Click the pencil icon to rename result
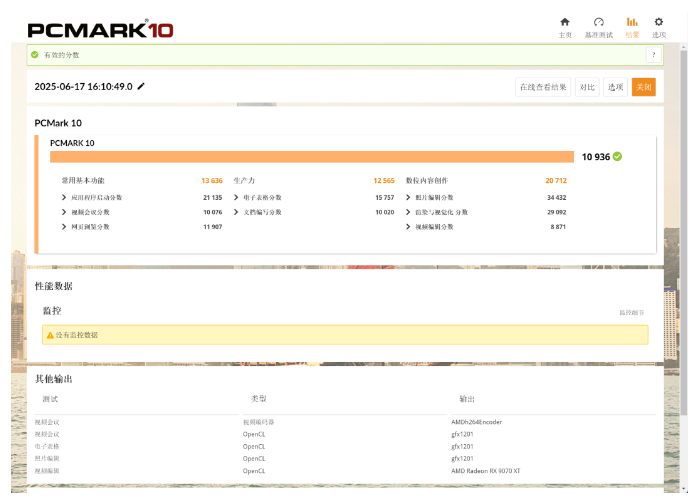This screenshot has width=689, height=503. [141, 87]
